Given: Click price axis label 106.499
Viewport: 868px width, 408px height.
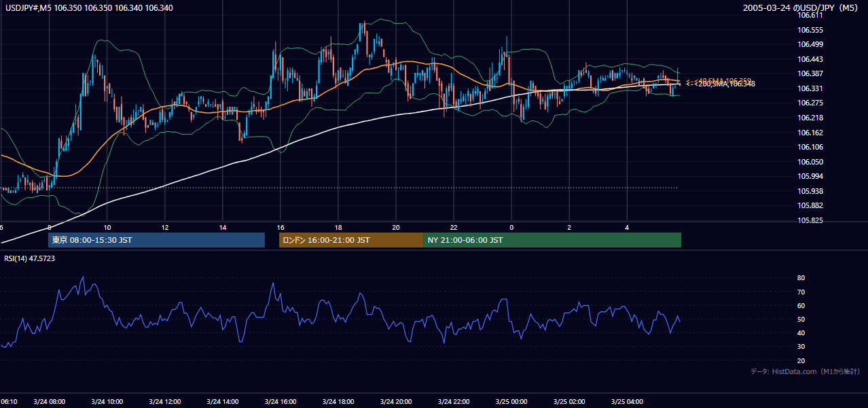Looking at the screenshot, I should tap(810, 44).
